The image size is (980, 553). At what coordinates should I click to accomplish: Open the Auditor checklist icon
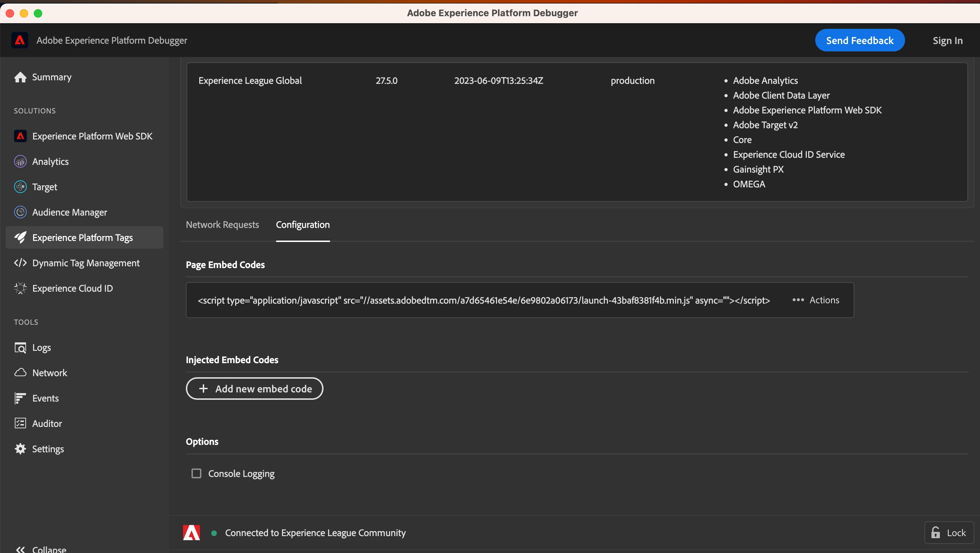[x=20, y=424]
